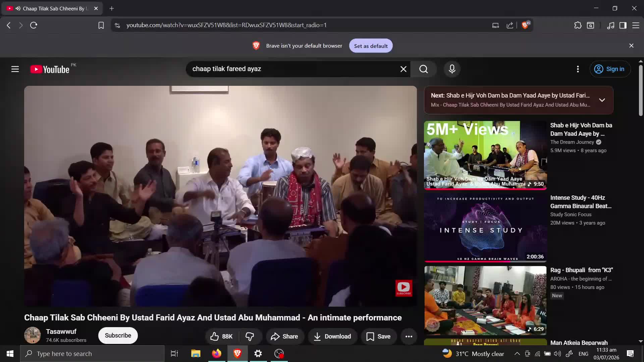
Task: Open 'Shab e Hijr Voh Dam ba' title
Action: [x=581, y=129]
